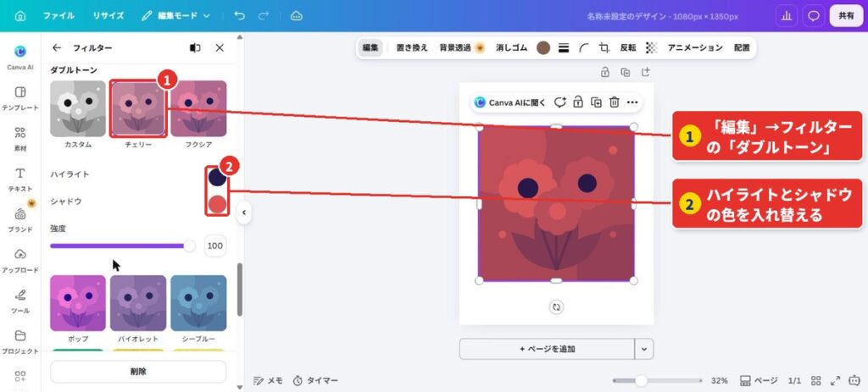Select the フクシア duotone filter
868x392 pixels.
pos(198,109)
